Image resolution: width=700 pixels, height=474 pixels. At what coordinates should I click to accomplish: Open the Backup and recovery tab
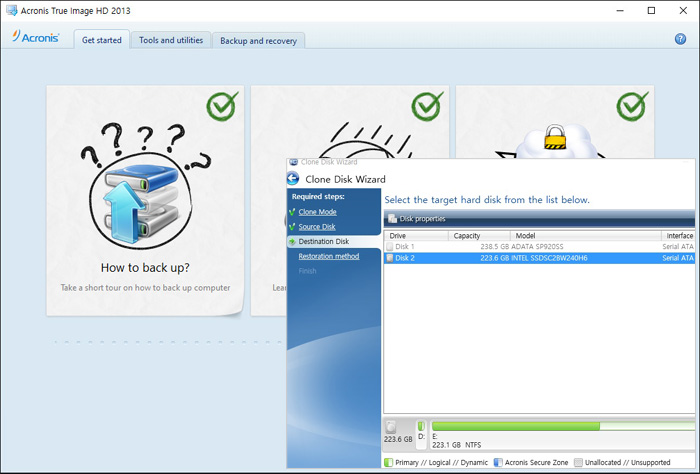pos(258,41)
